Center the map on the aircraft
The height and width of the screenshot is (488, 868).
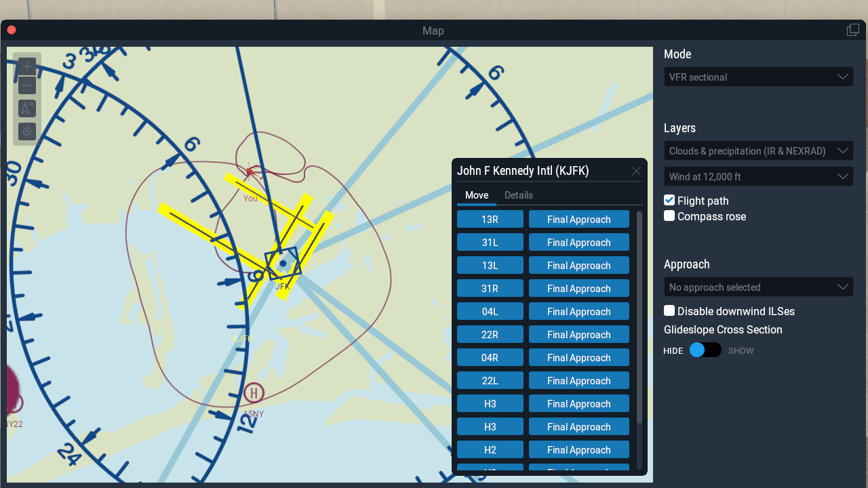point(27,131)
